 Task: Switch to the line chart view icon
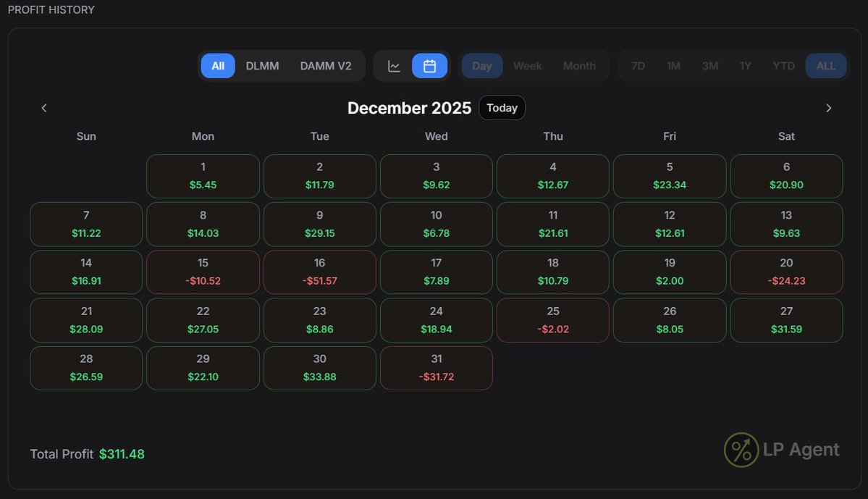[394, 65]
